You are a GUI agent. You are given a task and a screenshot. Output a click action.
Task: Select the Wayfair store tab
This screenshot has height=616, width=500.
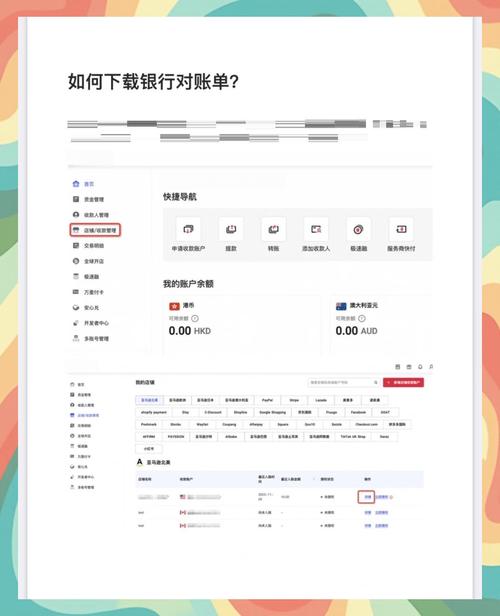202,424
